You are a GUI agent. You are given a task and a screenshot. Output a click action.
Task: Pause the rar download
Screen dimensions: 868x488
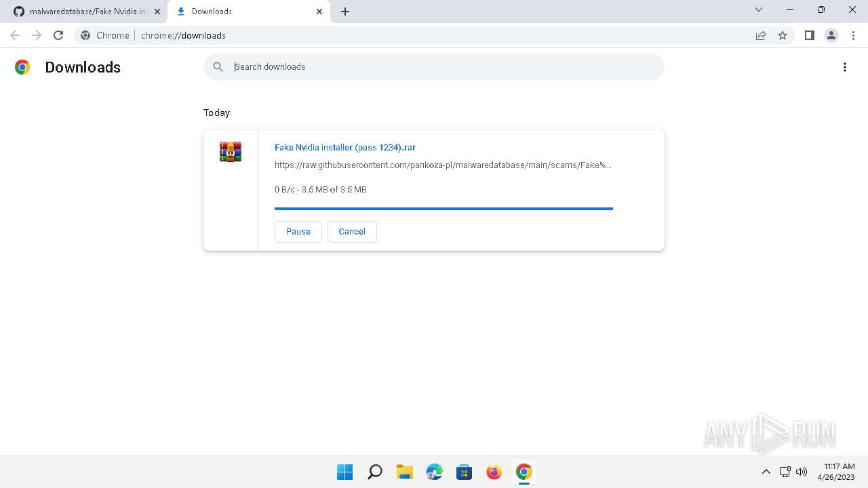click(298, 231)
